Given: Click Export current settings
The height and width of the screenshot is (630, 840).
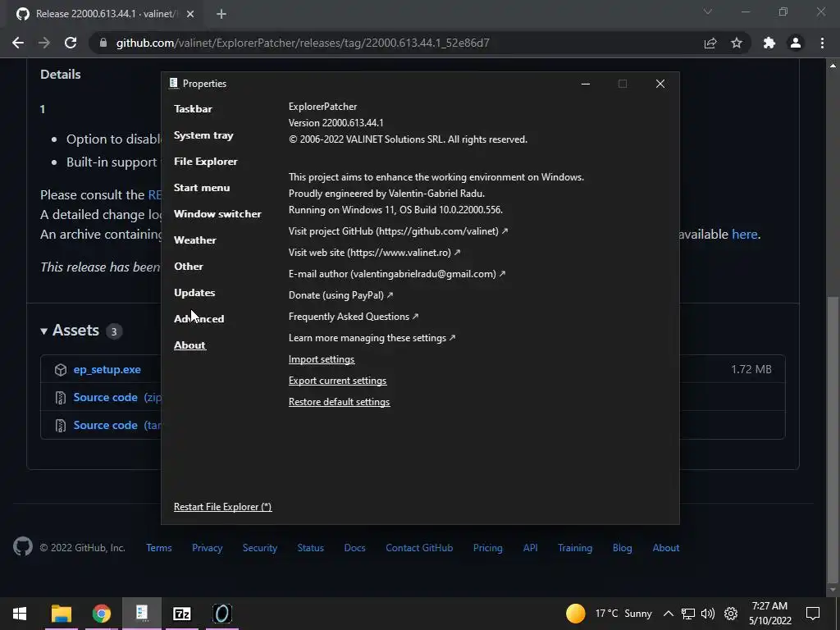Looking at the screenshot, I should [x=337, y=381].
